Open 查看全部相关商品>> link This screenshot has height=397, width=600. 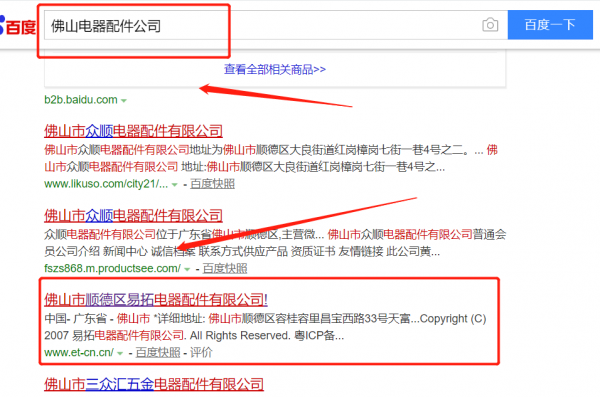coord(275,69)
